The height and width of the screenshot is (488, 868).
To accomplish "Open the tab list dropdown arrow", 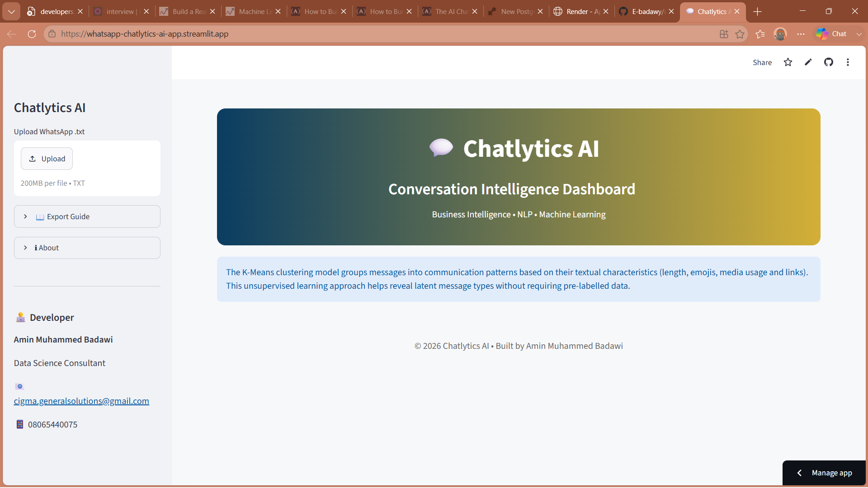I will click(x=11, y=11).
